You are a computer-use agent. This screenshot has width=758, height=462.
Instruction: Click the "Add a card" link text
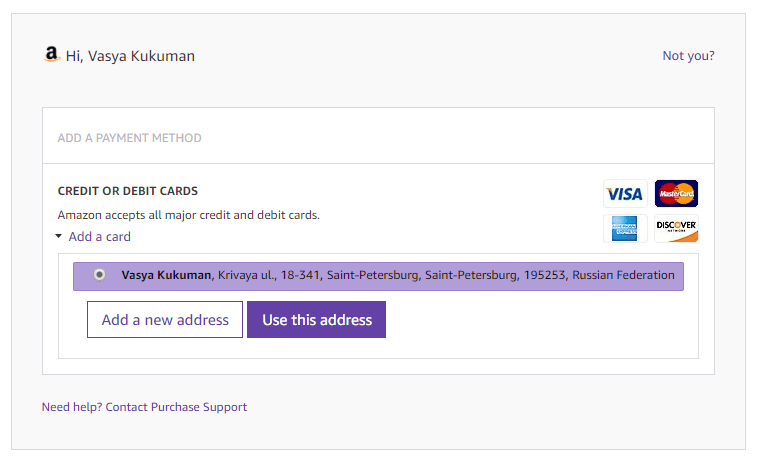[99, 237]
